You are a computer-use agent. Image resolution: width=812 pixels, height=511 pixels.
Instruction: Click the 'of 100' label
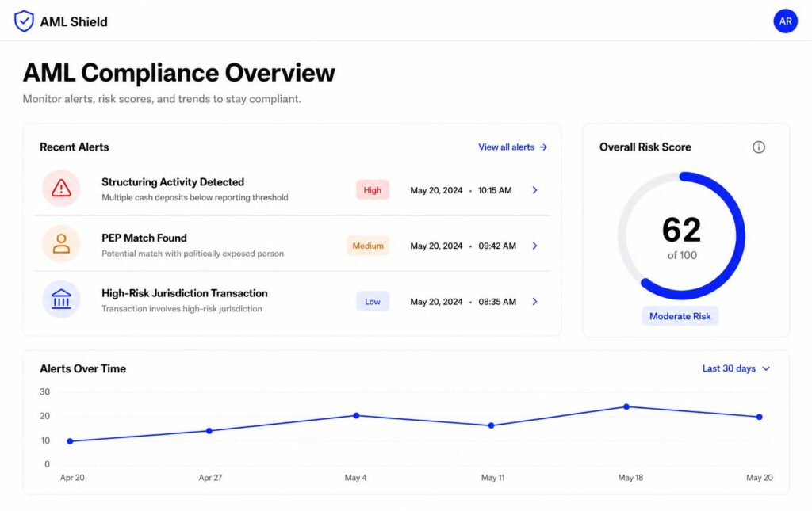coord(682,255)
